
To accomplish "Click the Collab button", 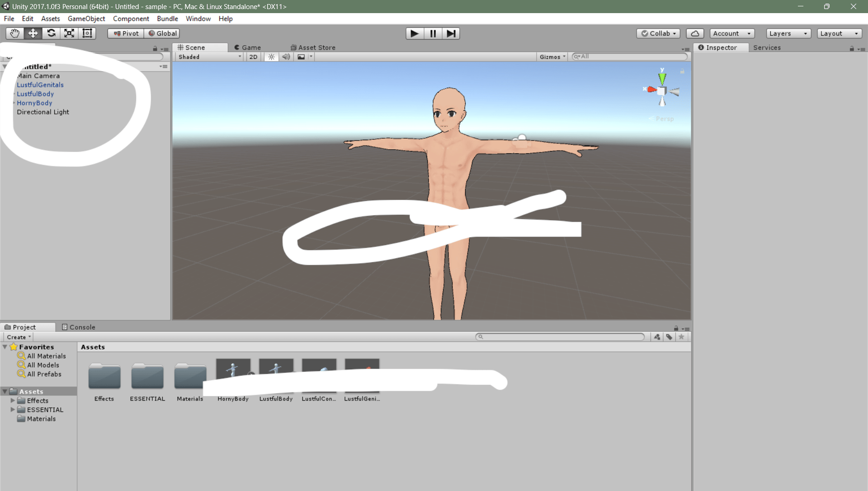I will (x=658, y=33).
